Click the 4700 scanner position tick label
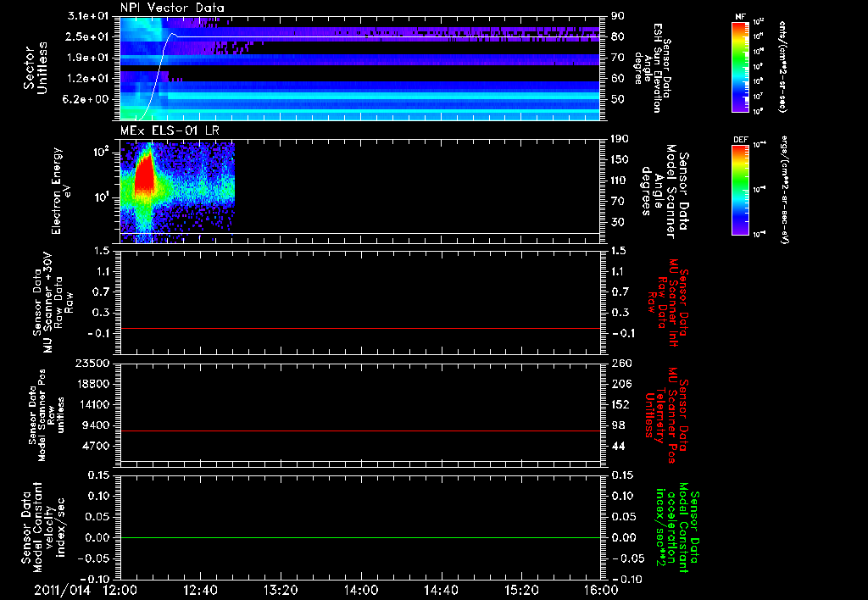868x600 pixels. [97, 446]
